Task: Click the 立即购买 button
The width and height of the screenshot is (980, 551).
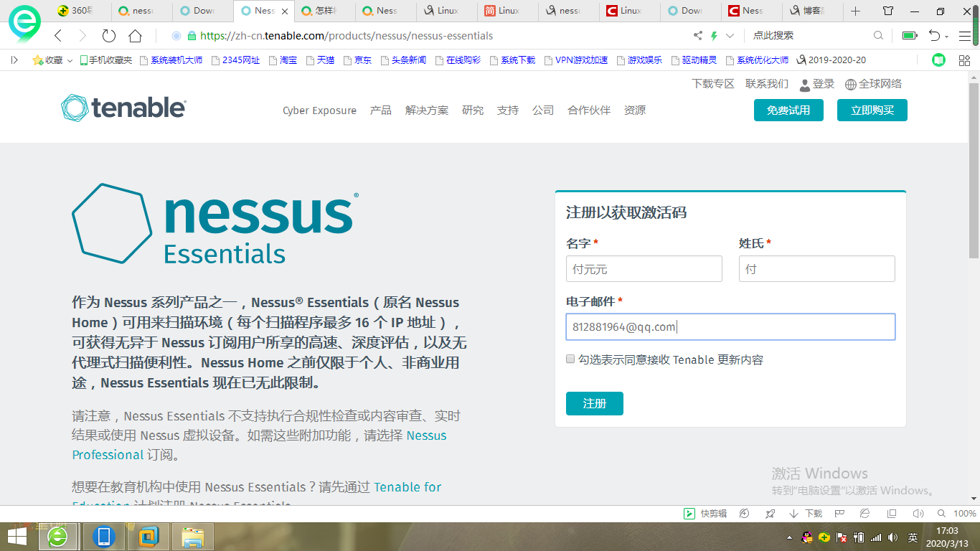Action: pos(872,110)
